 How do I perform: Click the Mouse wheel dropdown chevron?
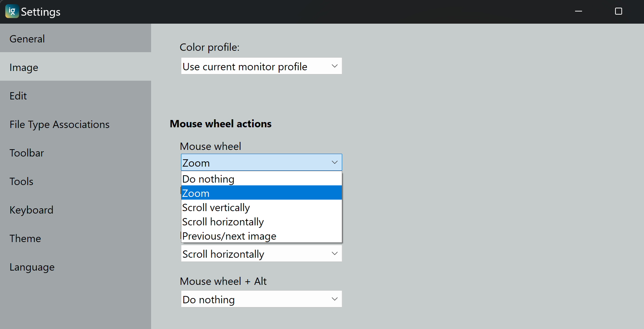coord(334,162)
